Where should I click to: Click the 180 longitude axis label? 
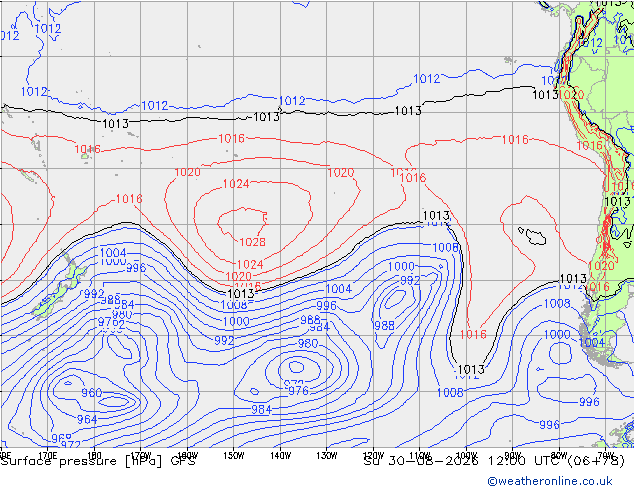(x=94, y=456)
